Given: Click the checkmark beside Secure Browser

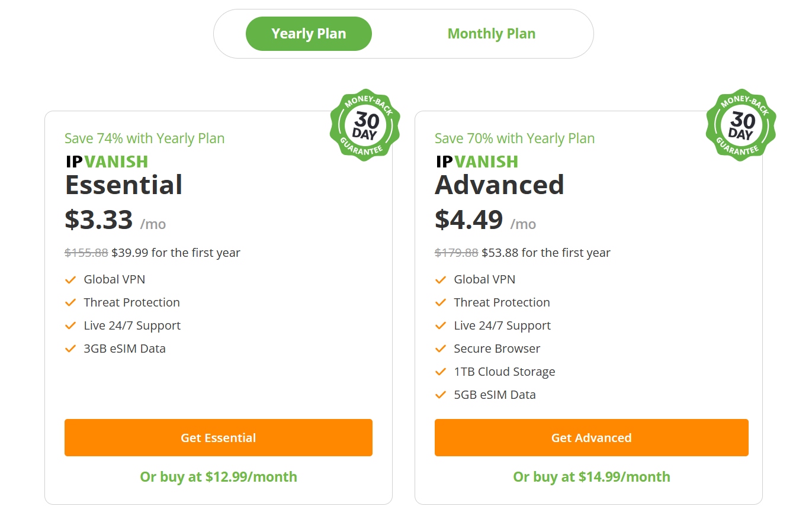Looking at the screenshot, I should click(x=440, y=349).
